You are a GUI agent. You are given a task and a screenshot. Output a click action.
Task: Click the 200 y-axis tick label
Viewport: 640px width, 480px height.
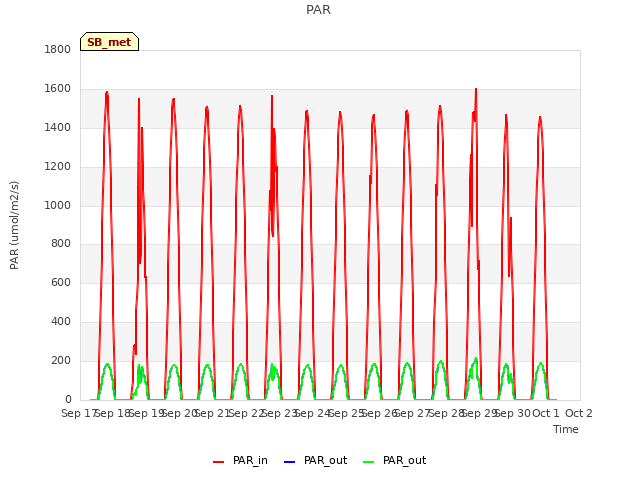[61, 360]
